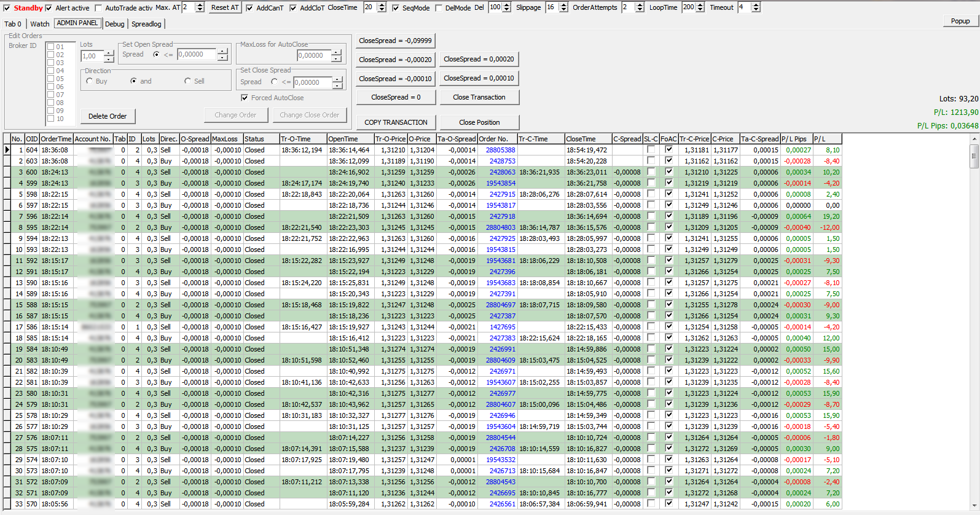Toggle SL-C checkbox in row 1

(x=651, y=149)
